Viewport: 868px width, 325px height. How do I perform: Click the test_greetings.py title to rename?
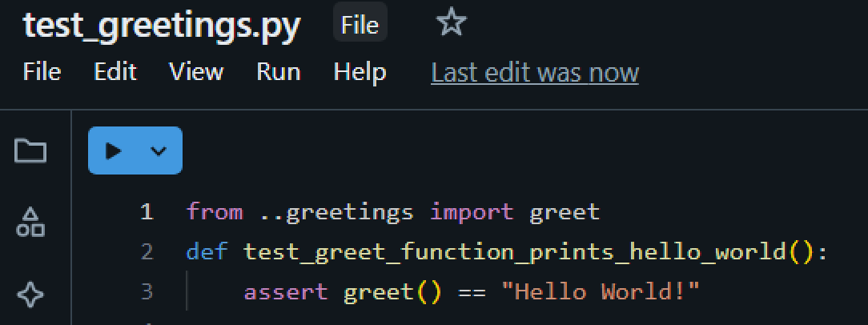click(162, 26)
